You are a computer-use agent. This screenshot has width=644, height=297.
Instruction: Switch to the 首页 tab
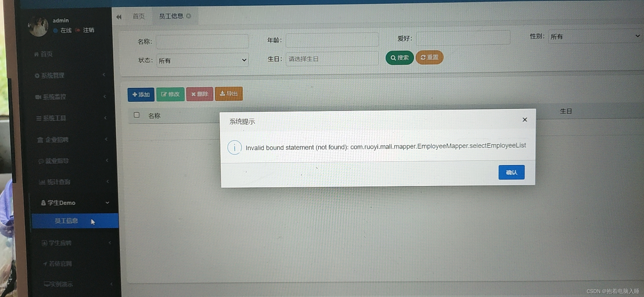click(x=138, y=16)
